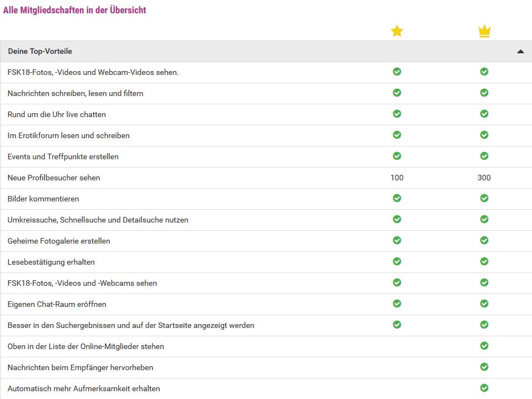Click star checkmark for Geheime Fotogalerie row
Viewport: 532px width, 399px height.
[397, 240]
